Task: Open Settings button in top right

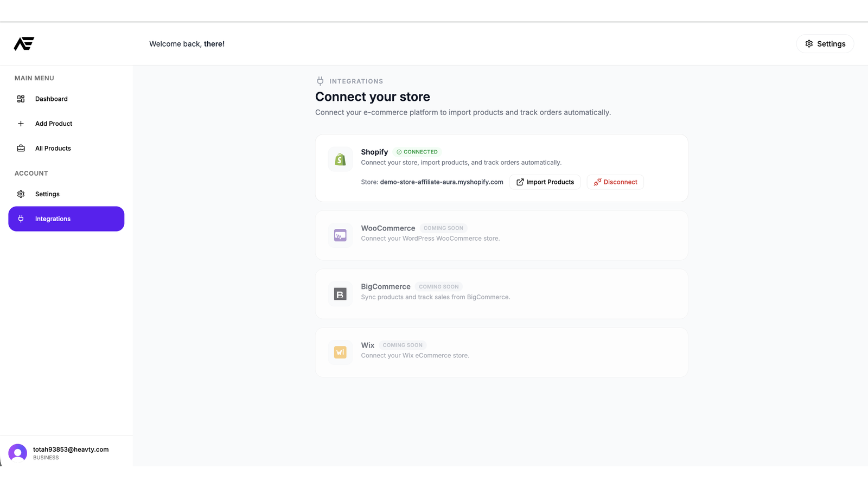Action: (825, 44)
